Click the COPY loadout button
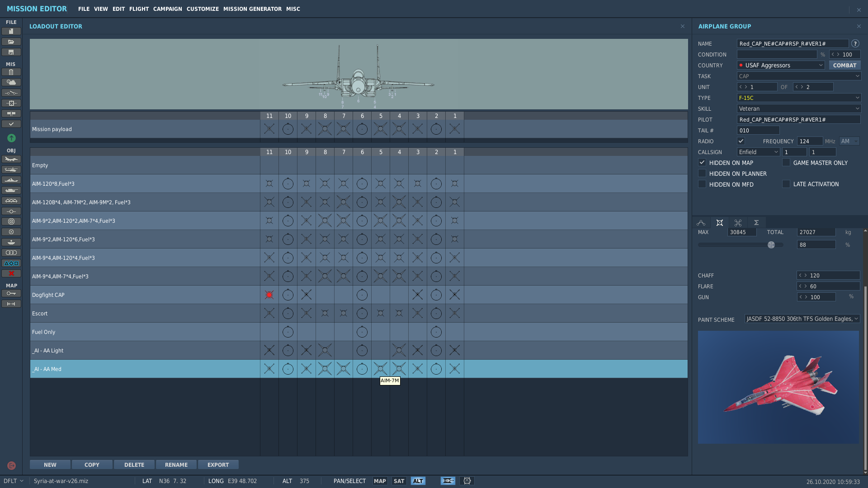Screen dimensions: 868x488 92,465
